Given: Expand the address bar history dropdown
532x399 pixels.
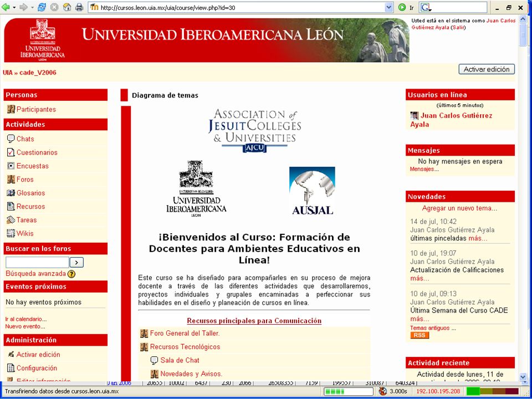Looking at the screenshot, I should pyautogui.click(x=389, y=7).
